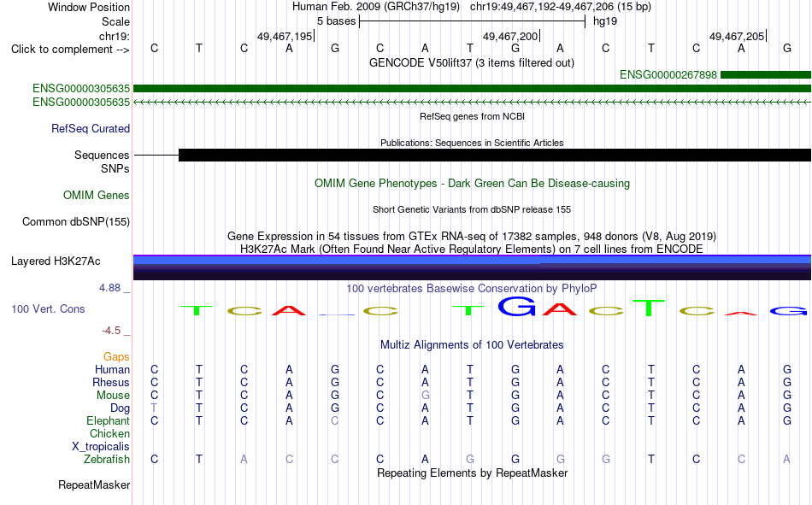Select the Dog alignment row label
Screen dimensions: 812x505
120,408
